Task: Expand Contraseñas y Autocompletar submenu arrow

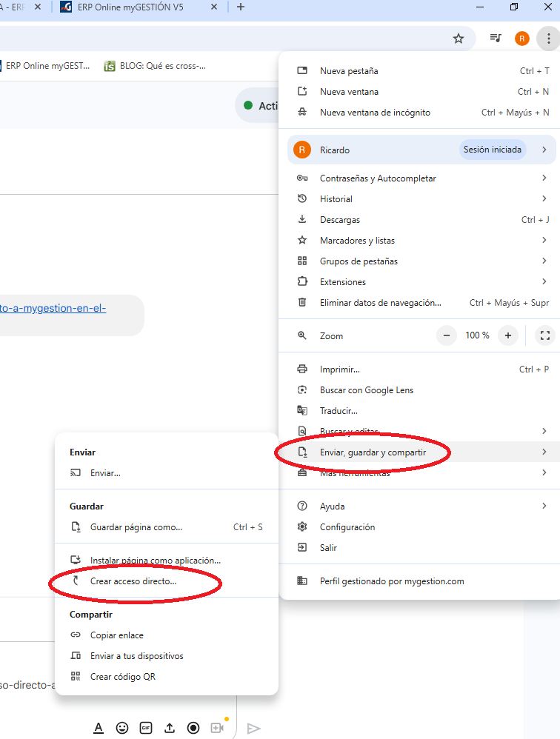Action: tap(544, 178)
